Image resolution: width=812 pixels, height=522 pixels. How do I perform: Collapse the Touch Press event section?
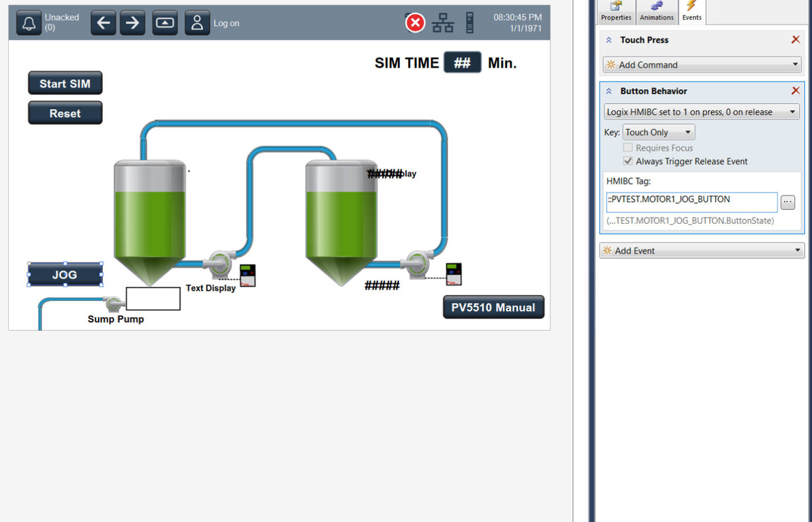609,40
